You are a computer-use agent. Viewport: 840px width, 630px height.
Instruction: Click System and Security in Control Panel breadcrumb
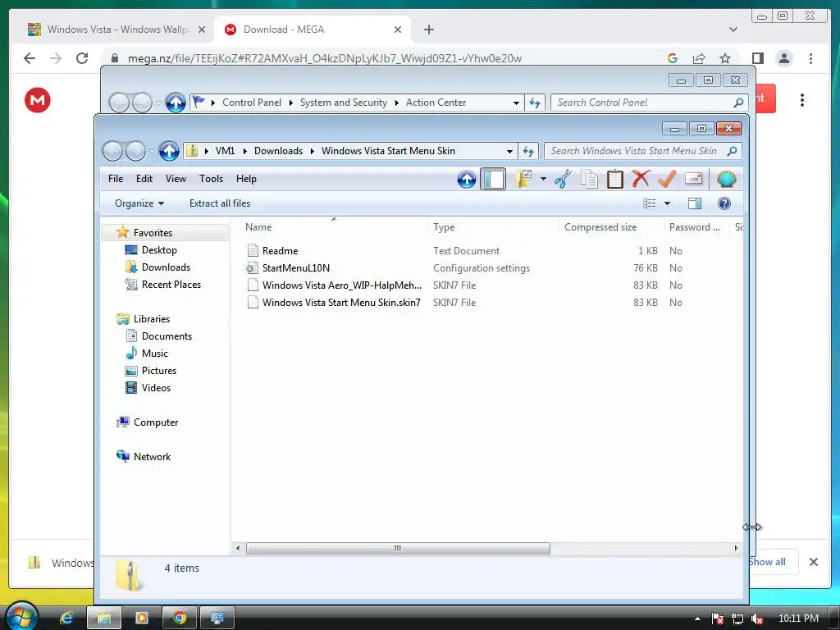344,103
